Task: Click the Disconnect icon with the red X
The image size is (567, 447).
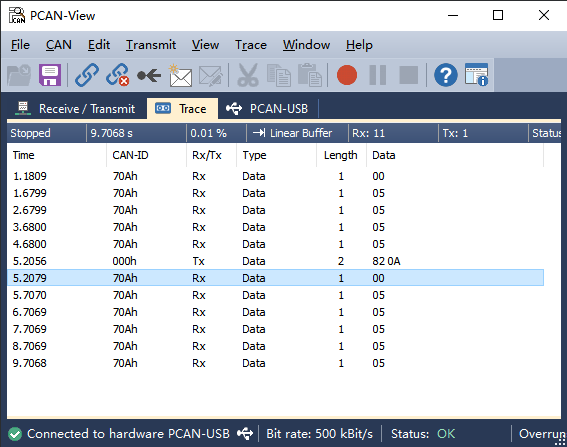Action: click(118, 75)
